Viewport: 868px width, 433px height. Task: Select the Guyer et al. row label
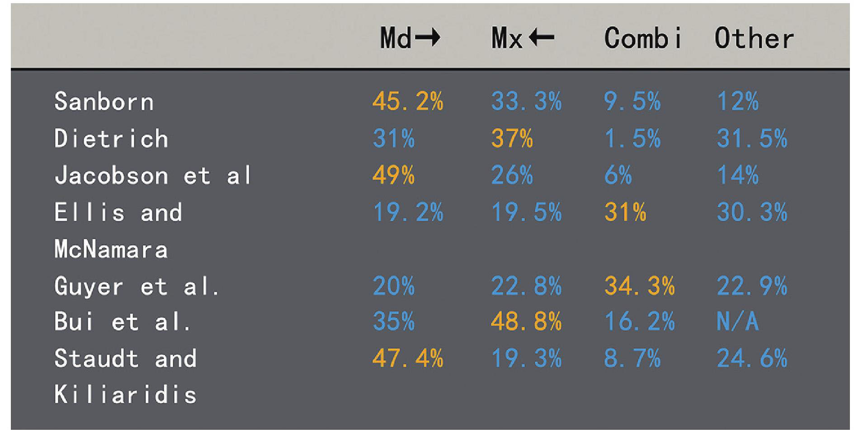point(137,286)
